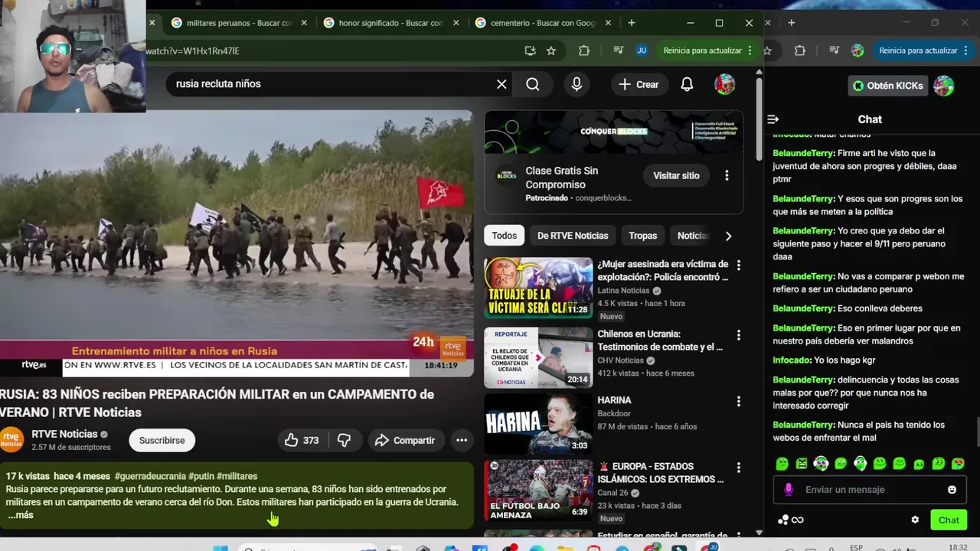Open a new browser tab in YouTube window
This screenshot has height=551, width=980.
632,23
